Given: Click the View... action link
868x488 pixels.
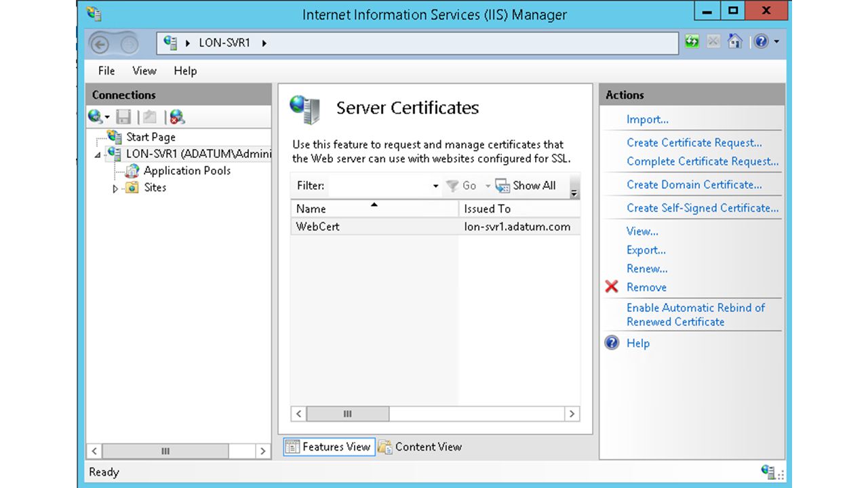Looking at the screenshot, I should pyautogui.click(x=642, y=231).
